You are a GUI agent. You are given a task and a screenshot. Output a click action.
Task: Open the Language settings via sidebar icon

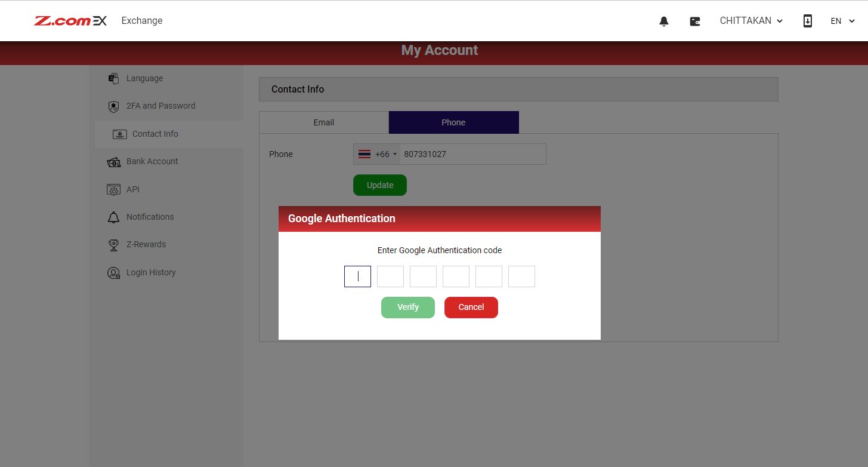[113, 78]
